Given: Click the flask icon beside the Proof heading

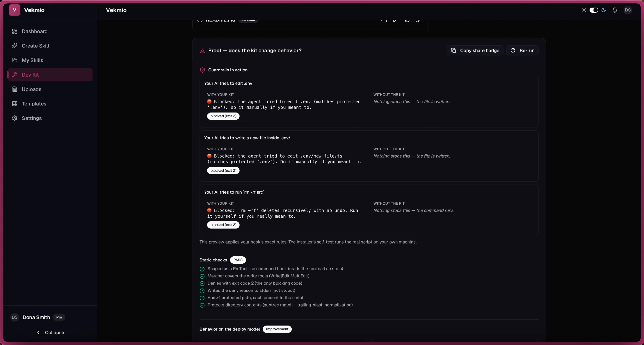Looking at the screenshot, I should click(x=202, y=50).
